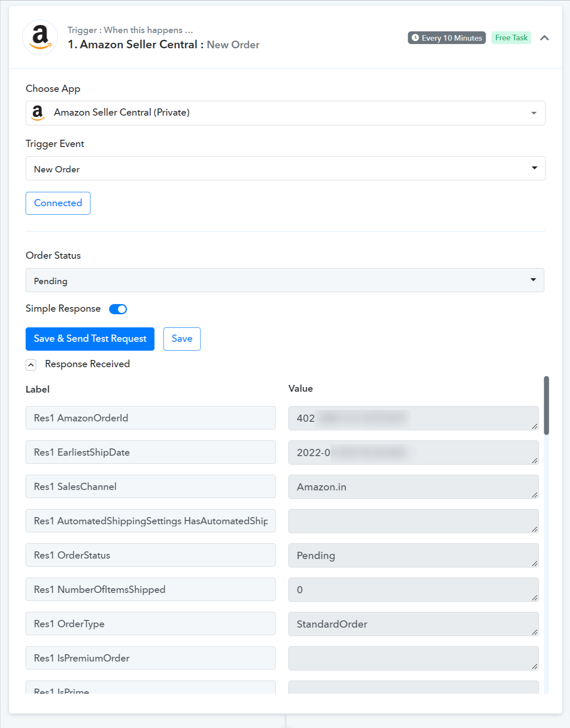The height and width of the screenshot is (728, 570).
Task: Click the 'Label' column heading
Action: (x=38, y=390)
